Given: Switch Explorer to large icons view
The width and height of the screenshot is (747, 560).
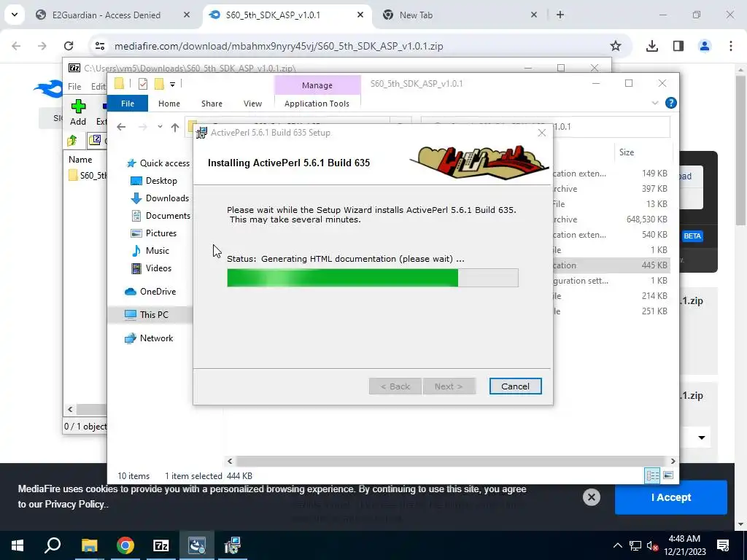Looking at the screenshot, I should [668, 475].
